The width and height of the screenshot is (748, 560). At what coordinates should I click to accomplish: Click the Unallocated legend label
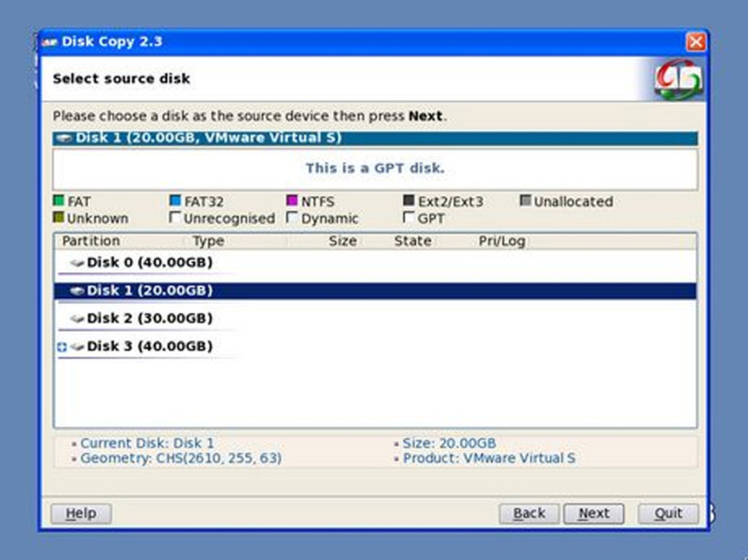click(x=573, y=202)
